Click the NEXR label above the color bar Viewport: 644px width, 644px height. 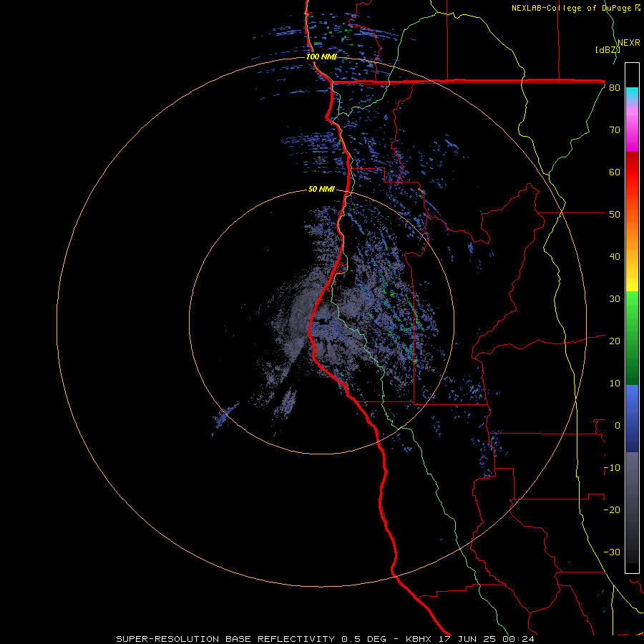(x=629, y=43)
